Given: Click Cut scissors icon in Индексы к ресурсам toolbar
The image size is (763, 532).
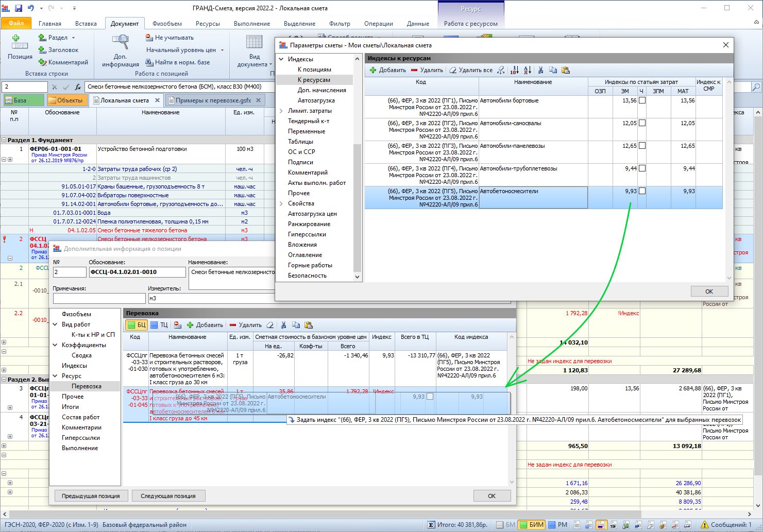Looking at the screenshot, I should (x=540, y=70).
